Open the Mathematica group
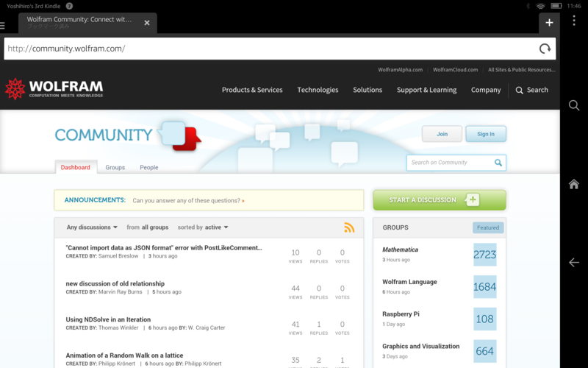 pos(400,250)
